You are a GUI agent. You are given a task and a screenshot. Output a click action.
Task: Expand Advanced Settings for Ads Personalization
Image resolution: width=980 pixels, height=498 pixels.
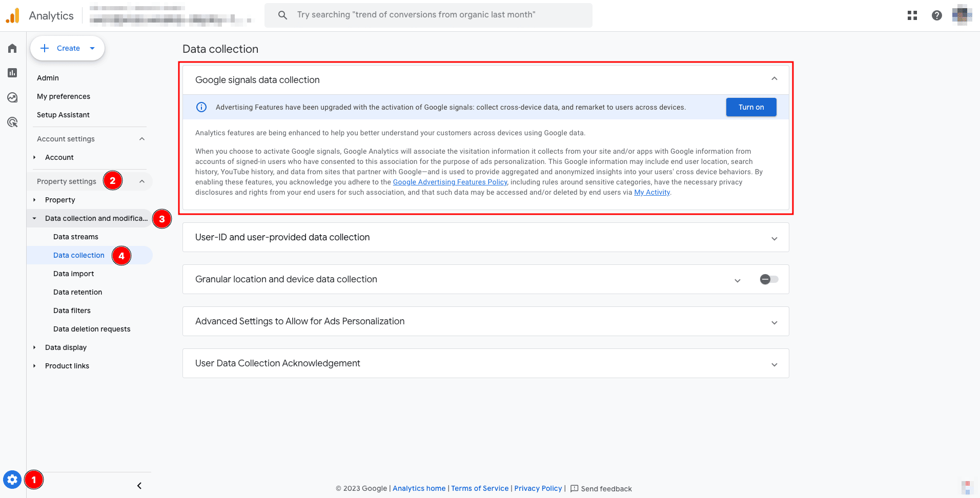pyautogui.click(x=774, y=322)
